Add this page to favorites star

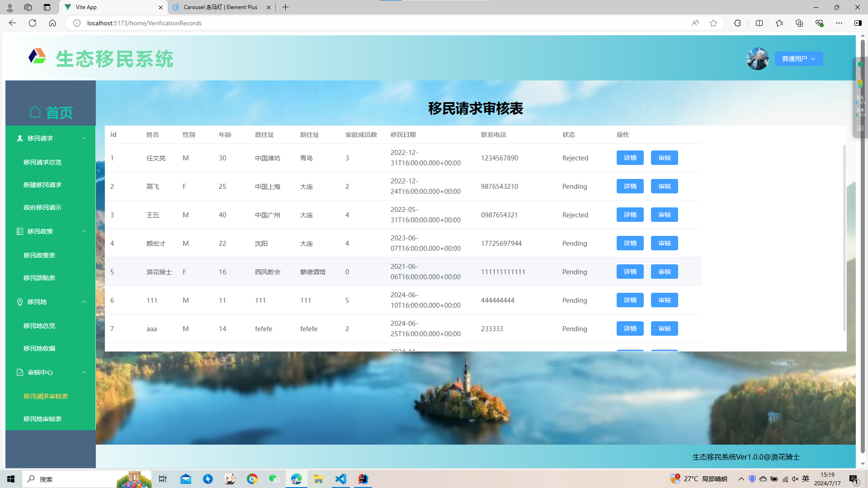[713, 23]
